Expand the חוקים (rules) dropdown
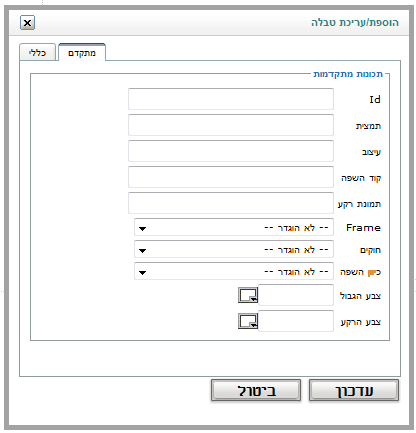Viewport: 416px width, 433px height. [234, 250]
